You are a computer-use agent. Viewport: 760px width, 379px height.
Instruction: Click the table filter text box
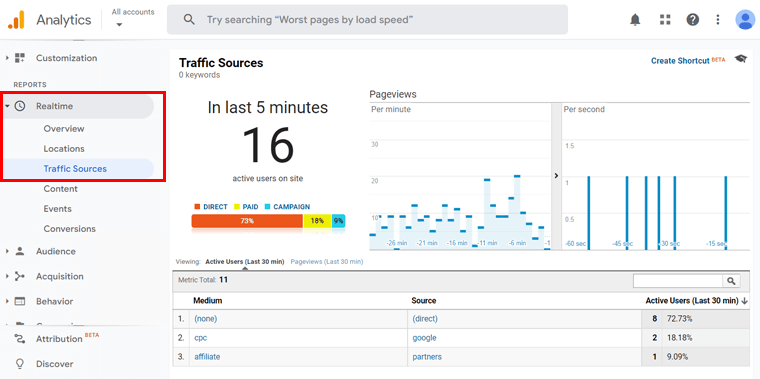click(678, 281)
